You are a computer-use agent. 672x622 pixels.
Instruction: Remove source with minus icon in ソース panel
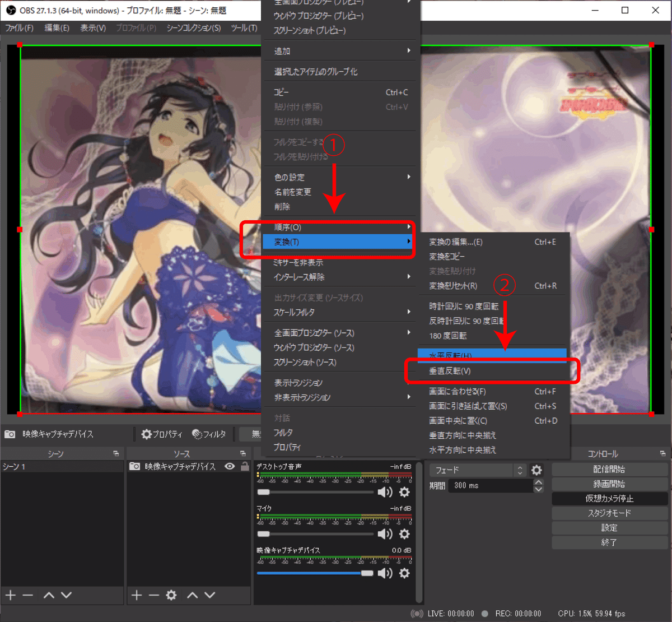point(154,595)
